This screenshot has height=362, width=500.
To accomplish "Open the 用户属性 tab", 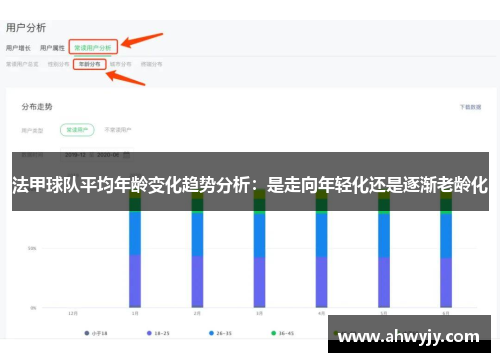I will tap(52, 48).
